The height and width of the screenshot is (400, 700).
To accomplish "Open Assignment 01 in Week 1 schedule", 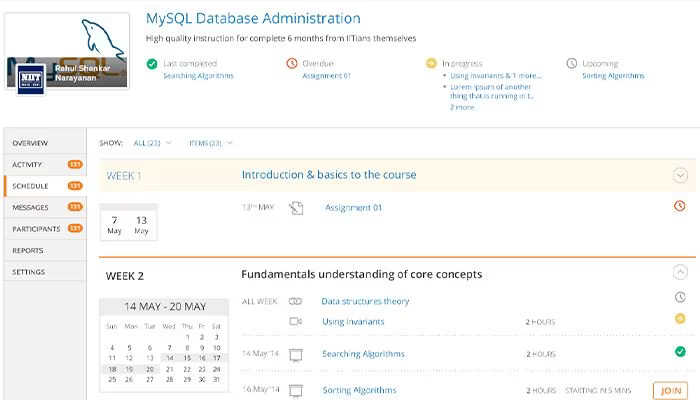I will pyautogui.click(x=353, y=208).
